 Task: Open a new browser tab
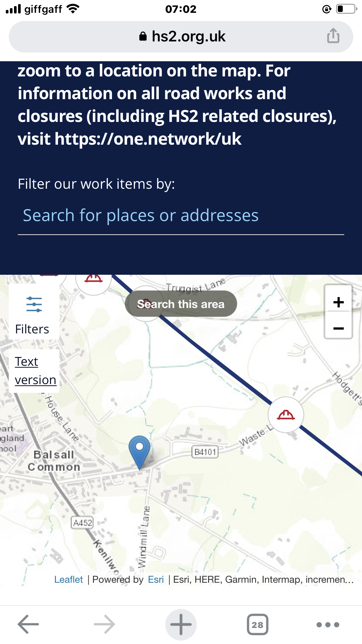pos(181,624)
